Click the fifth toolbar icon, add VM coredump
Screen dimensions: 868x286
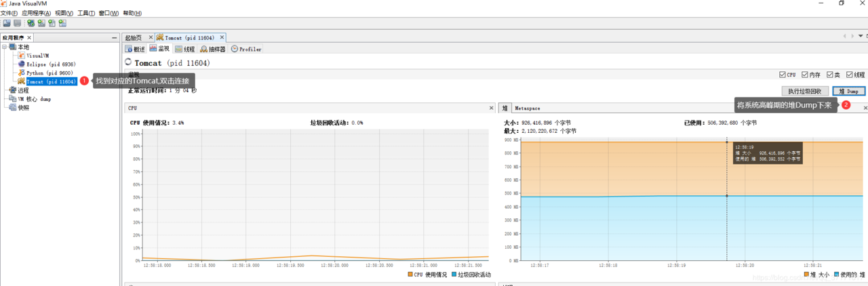pyautogui.click(x=52, y=23)
